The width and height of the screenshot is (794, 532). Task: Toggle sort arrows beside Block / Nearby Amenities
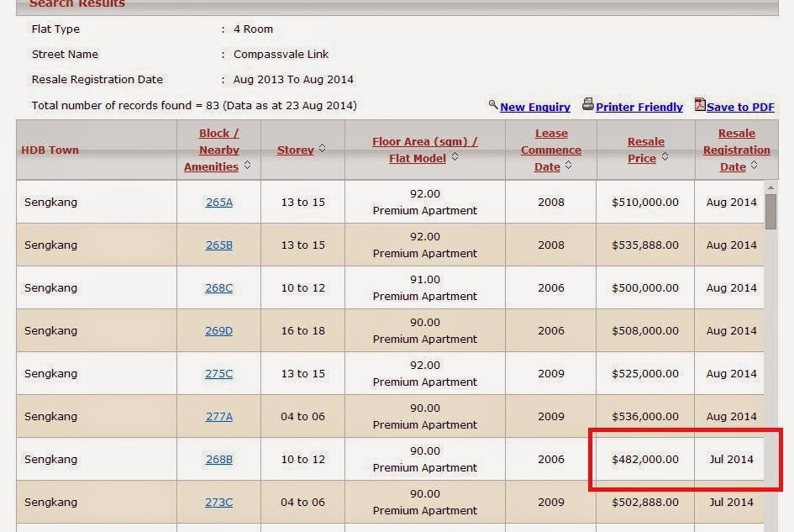click(x=247, y=166)
